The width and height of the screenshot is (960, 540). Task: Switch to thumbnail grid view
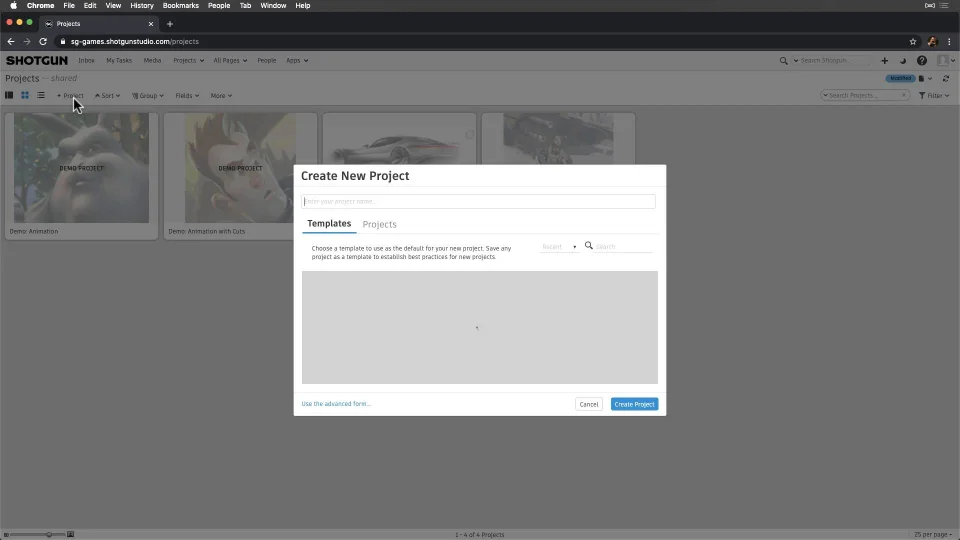[25, 96]
